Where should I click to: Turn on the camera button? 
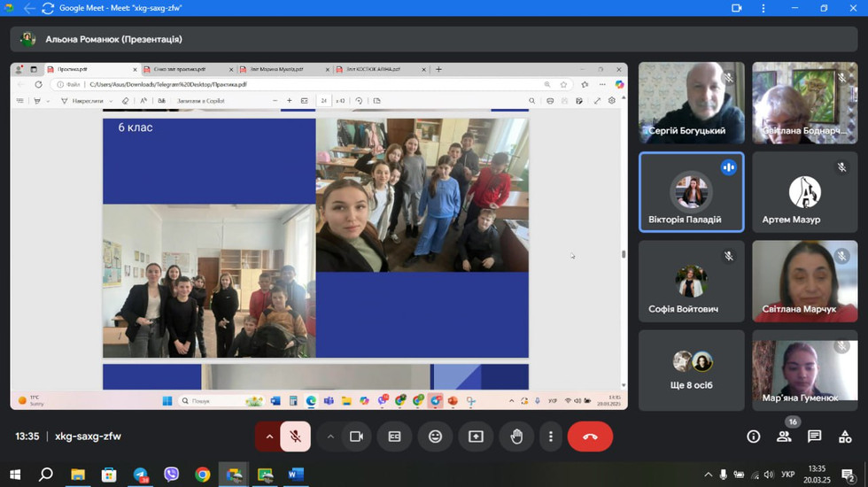(356, 437)
